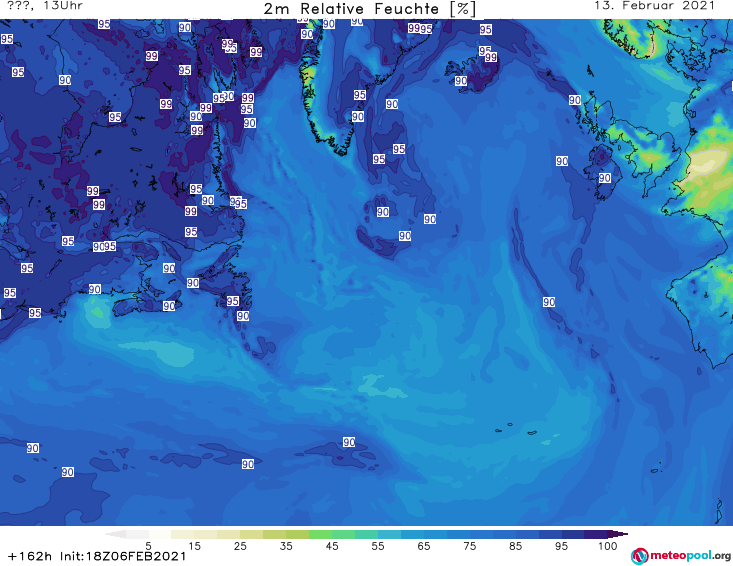Click the legend value "95"

(561, 546)
